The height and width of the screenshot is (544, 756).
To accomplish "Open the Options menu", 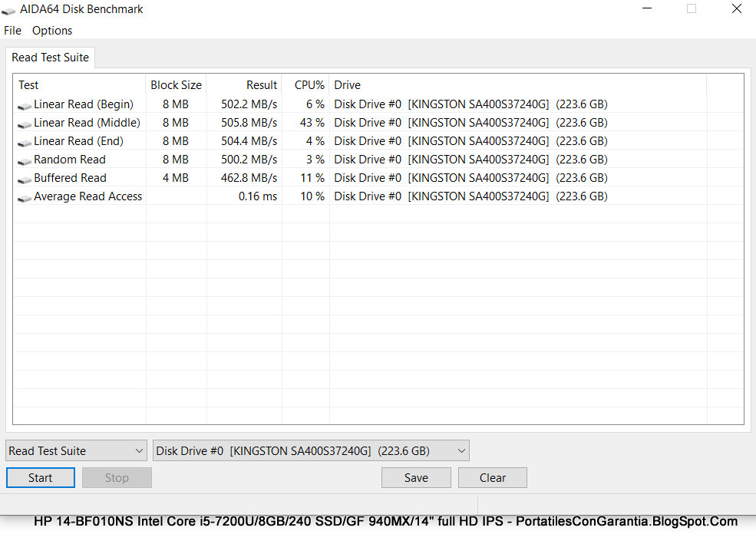I will (52, 31).
